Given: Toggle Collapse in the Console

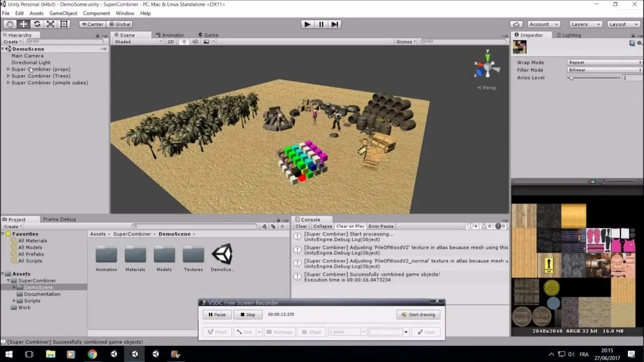Looking at the screenshot, I should 323,226.
